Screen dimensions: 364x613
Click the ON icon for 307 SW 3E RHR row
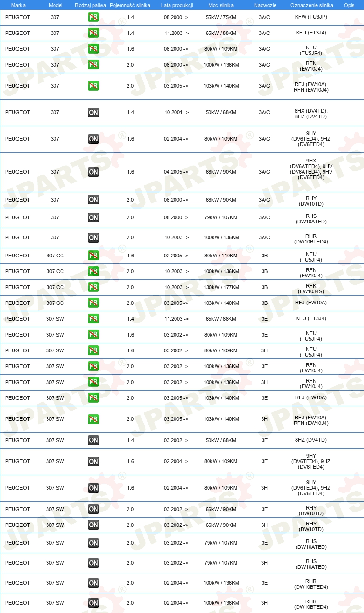pyautogui.click(x=94, y=583)
